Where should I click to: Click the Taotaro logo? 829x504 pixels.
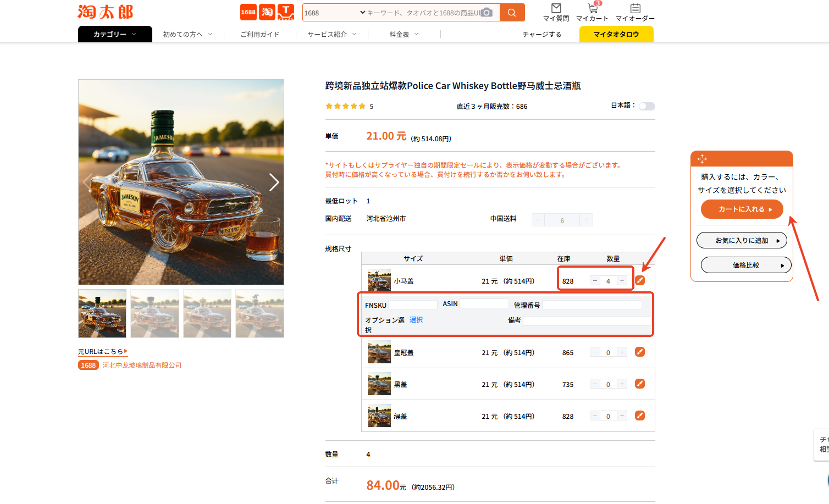point(106,12)
